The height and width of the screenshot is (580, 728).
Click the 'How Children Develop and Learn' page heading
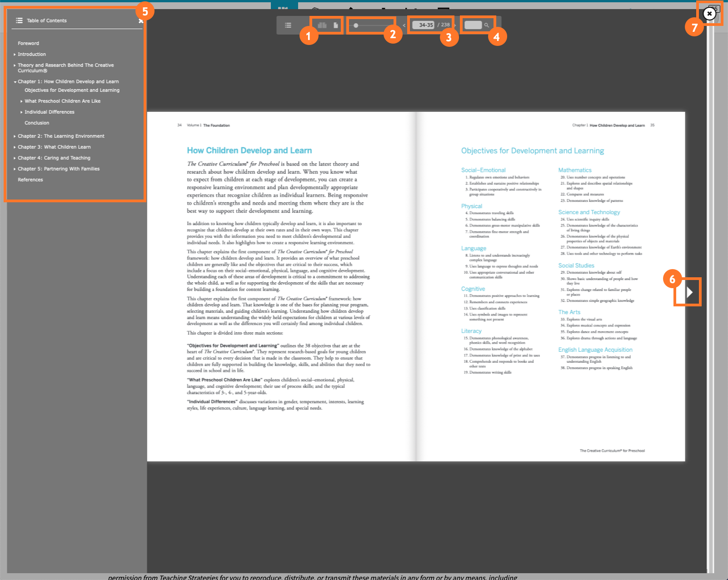[249, 150]
